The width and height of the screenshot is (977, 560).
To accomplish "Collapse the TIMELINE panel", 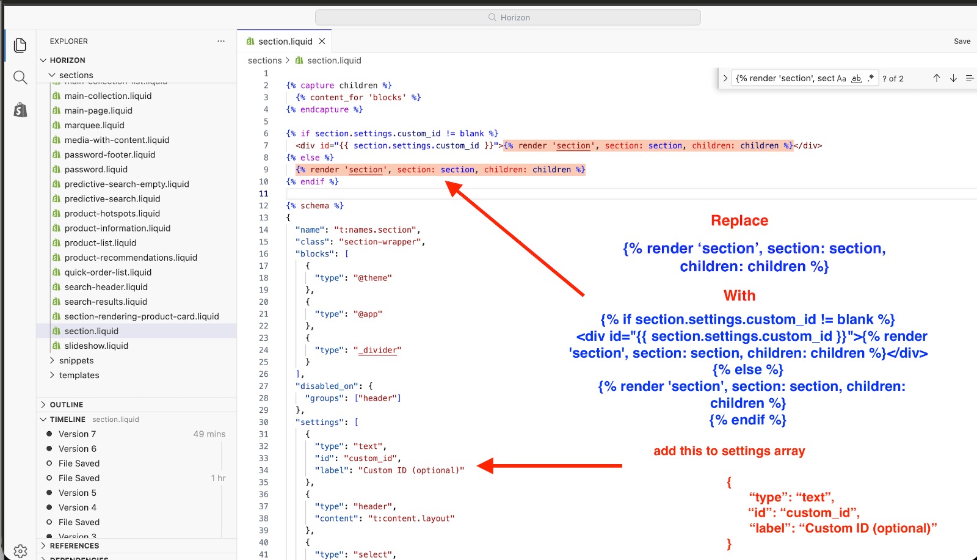I will (68, 419).
